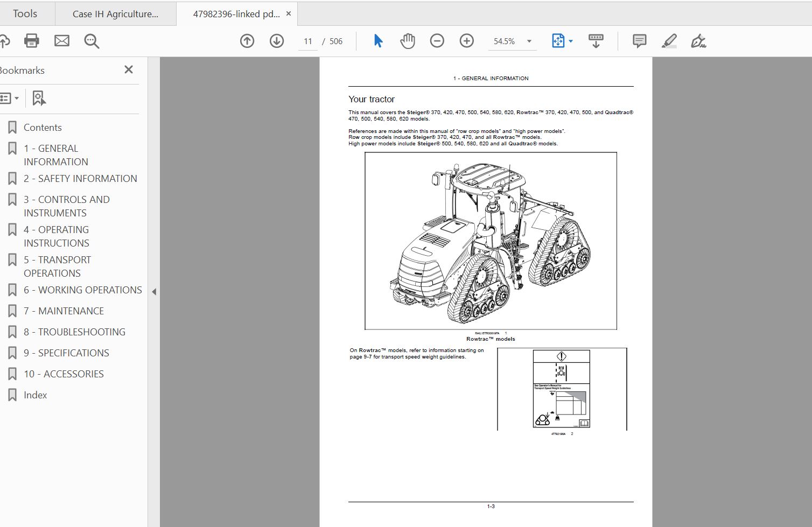Expand the bookmarks options list menu

tap(10, 98)
